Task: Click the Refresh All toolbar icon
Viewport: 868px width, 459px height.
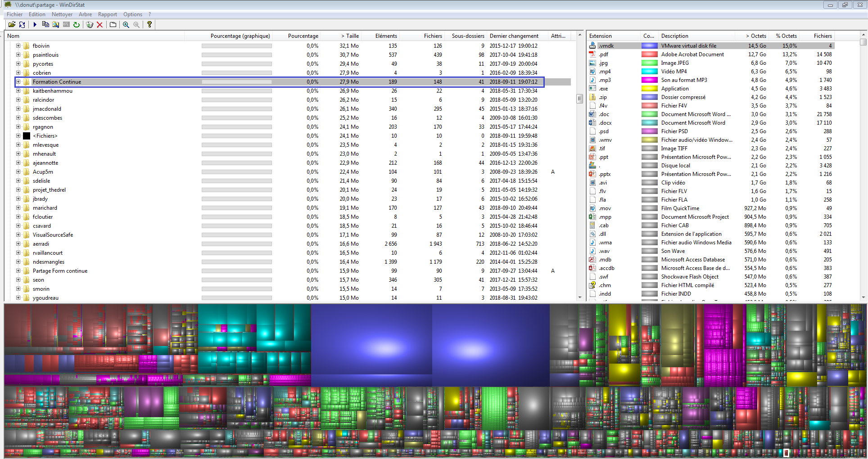Action: [x=22, y=25]
